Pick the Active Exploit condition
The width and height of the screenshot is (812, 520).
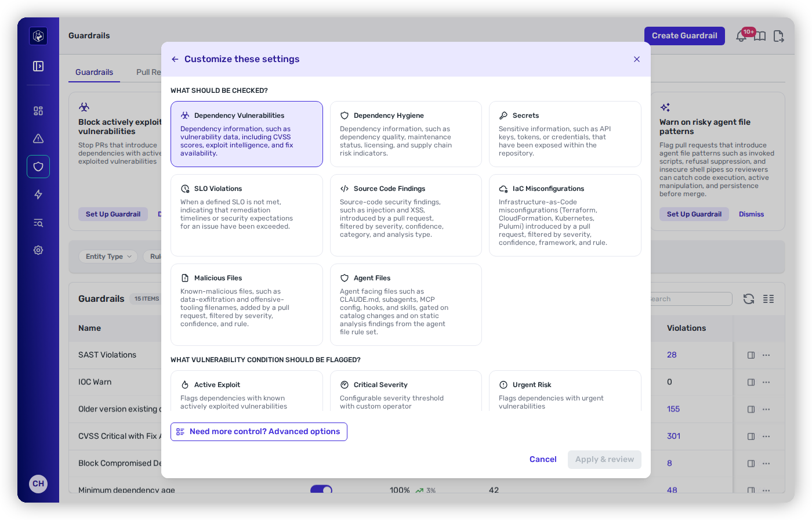click(x=246, y=391)
